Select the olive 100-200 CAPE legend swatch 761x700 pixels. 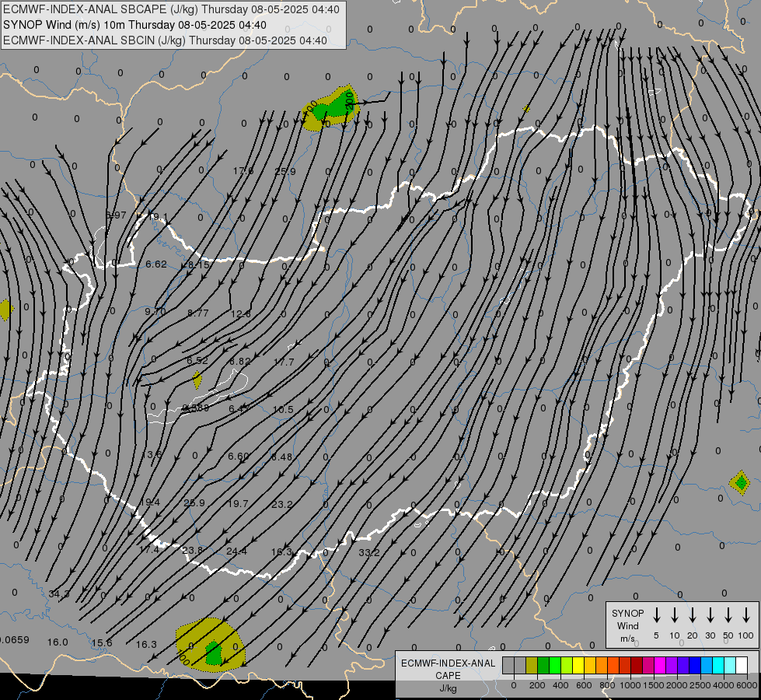(x=532, y=665)
